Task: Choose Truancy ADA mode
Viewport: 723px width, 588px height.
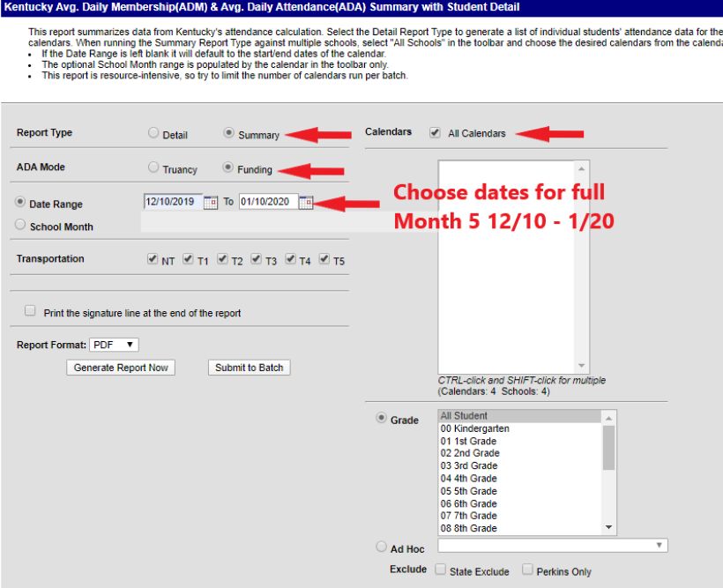Action: pyautogui.click(x=153, y=167)
